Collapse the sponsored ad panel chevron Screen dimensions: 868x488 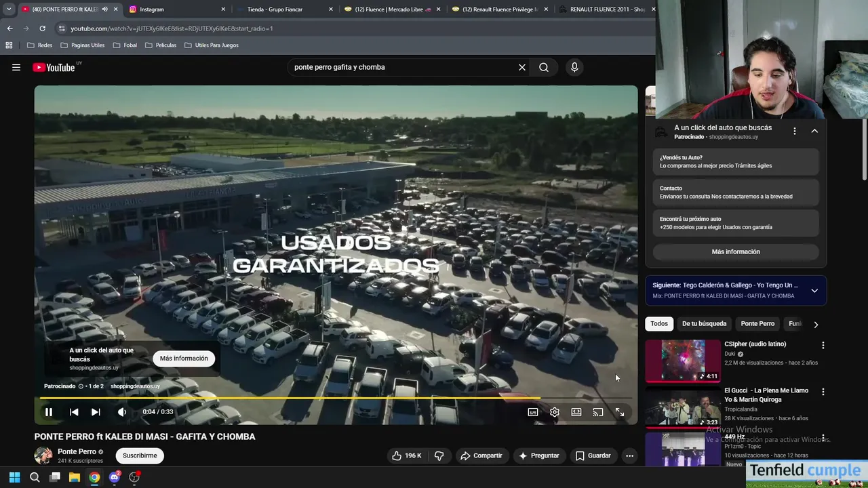pyautogui.click(x=814, y=131)
